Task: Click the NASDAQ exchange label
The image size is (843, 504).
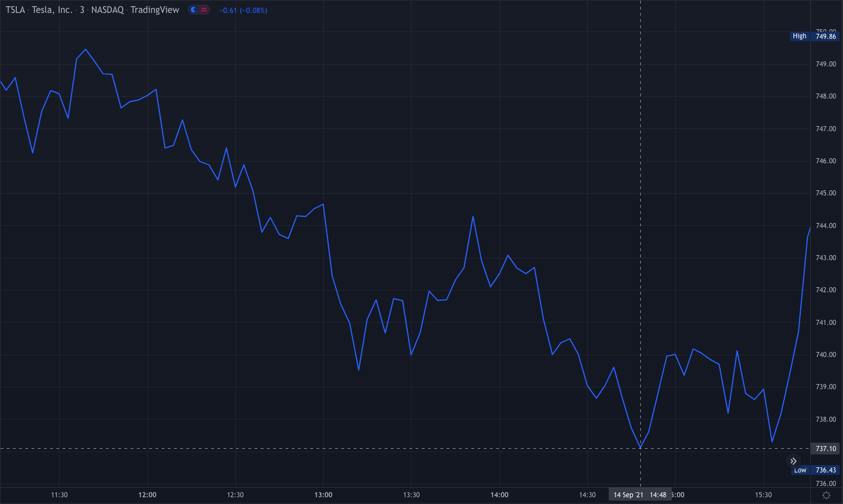Action: click(x=107, y=10)
